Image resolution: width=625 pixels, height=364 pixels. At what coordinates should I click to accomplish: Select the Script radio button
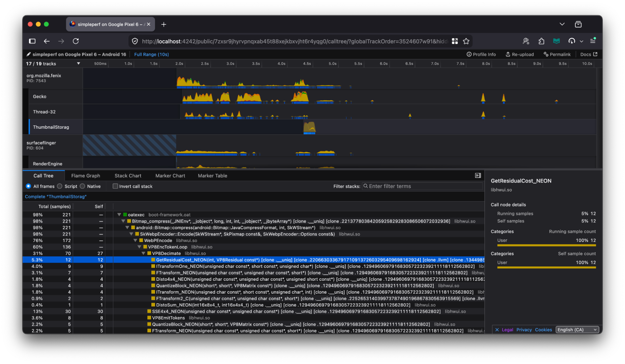click(60, 186)
